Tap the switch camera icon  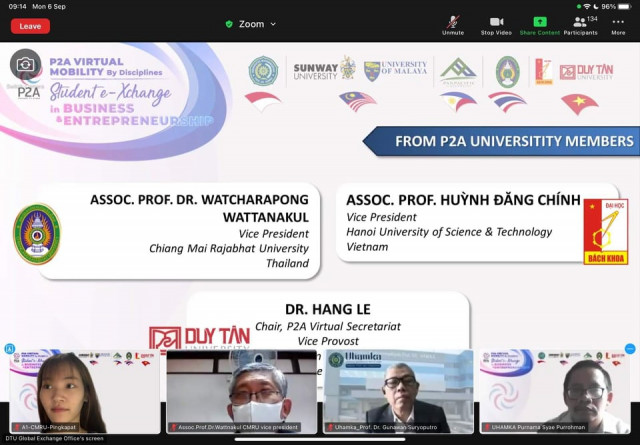tap(25, 65)
